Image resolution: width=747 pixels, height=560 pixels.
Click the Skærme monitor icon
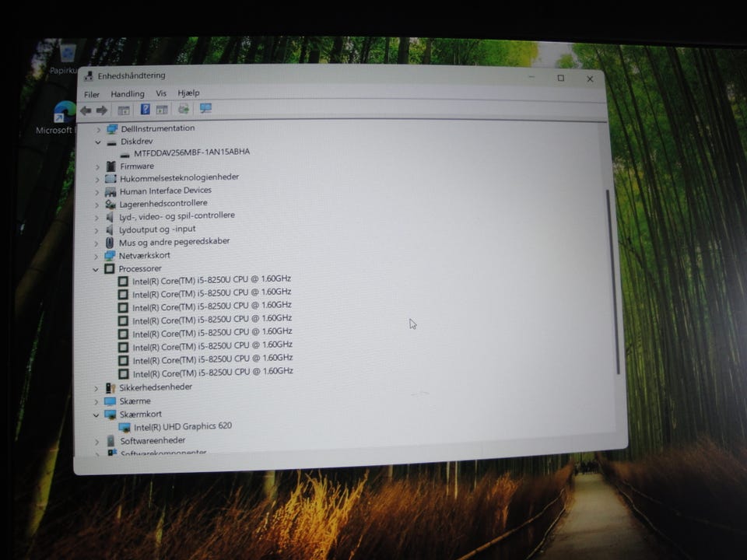110,401
